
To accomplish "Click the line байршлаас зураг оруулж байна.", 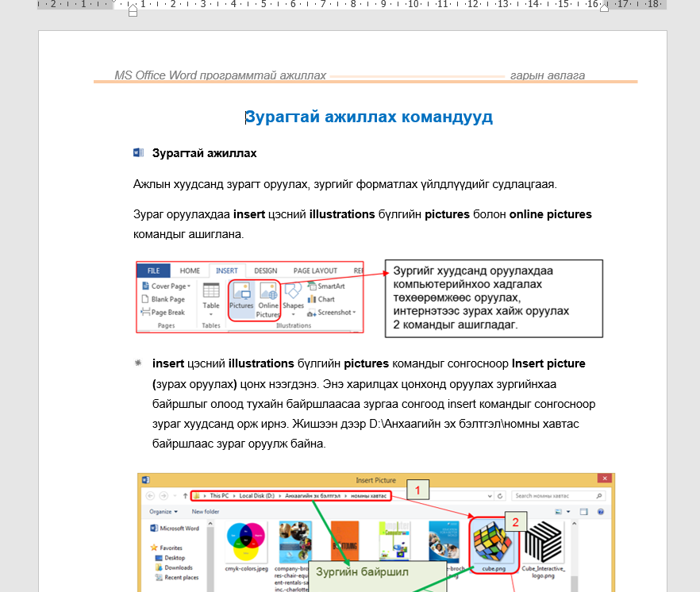I will tap(239, 444).
